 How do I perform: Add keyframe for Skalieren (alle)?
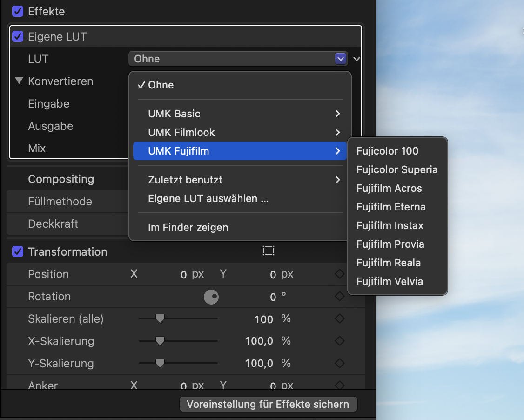coord(340,318)
